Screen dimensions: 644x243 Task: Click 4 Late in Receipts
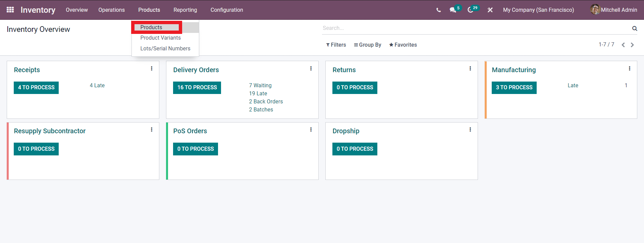(x=97, y=86)
